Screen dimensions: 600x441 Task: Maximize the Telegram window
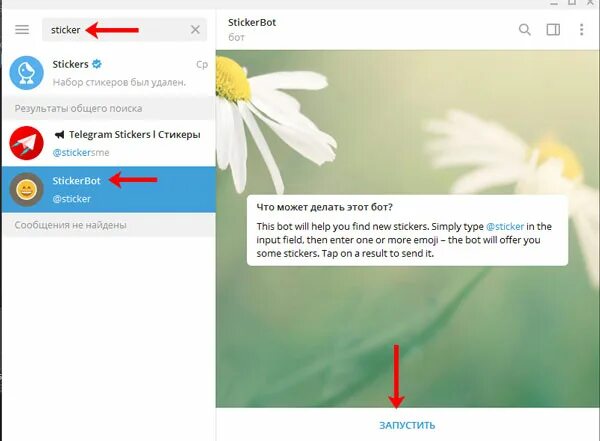(572, 2)
